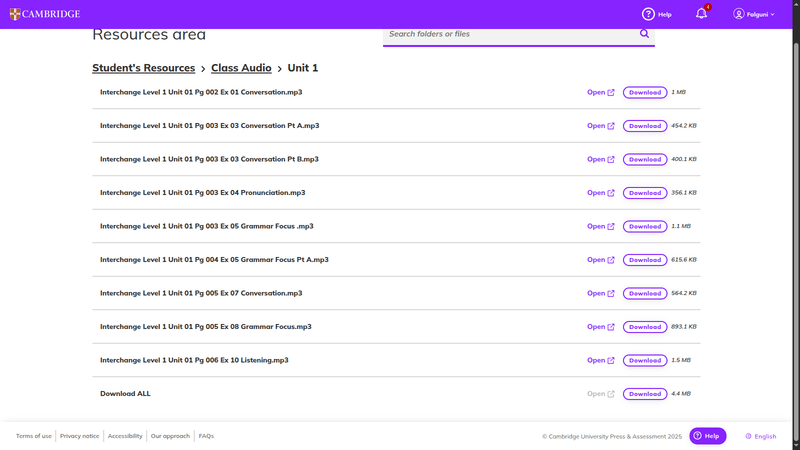Go to Student's Resources breadcrumb
Screen dimensions: 800x450
pyautogui.click(x=143, y=68)
